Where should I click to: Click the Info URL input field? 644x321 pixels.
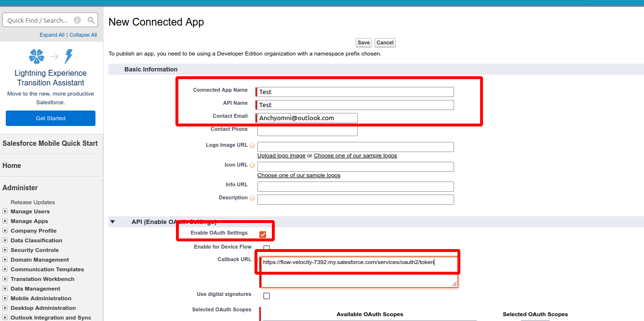tap(356, 186)
